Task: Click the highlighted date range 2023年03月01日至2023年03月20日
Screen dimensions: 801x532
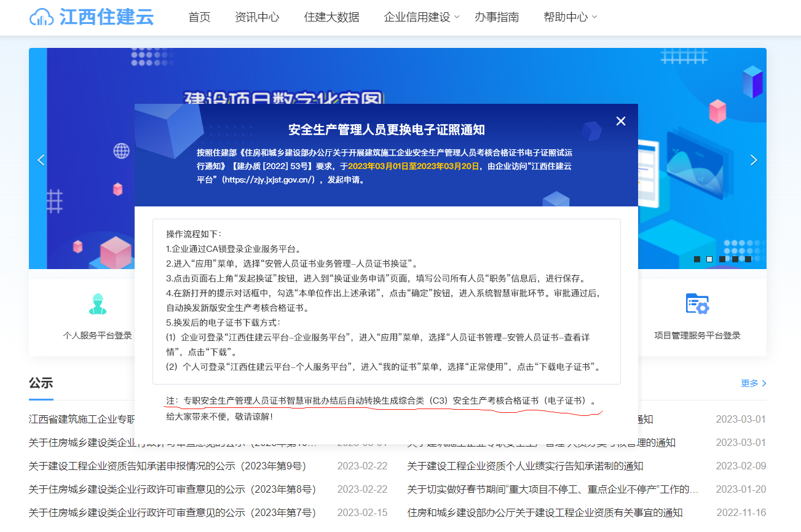Action: click(413, 166)
